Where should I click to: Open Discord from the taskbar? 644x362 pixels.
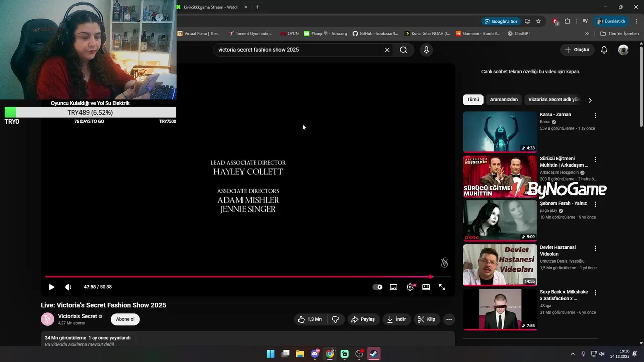coord(315,354)
